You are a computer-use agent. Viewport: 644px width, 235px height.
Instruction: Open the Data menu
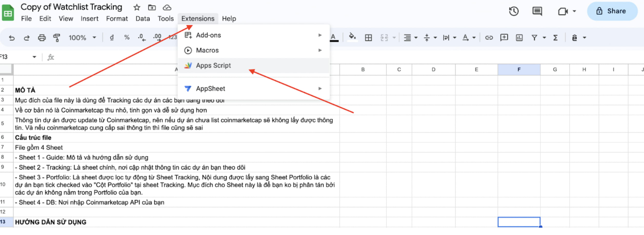tap(143, 19)
